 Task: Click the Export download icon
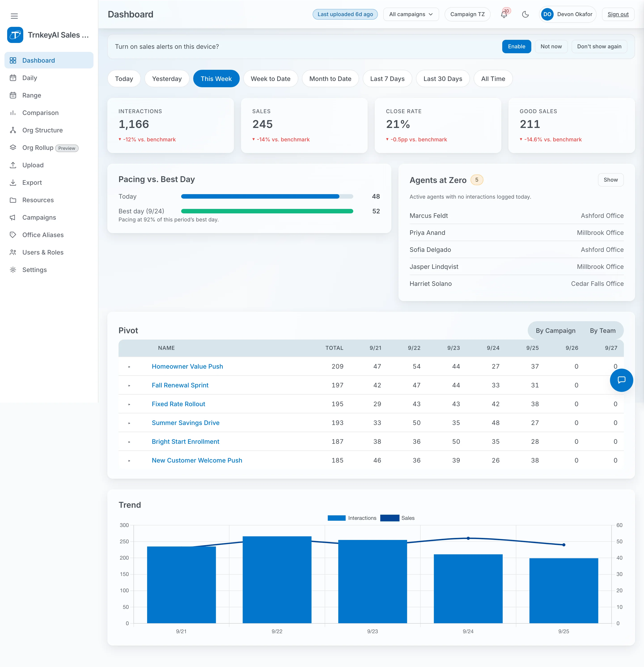pos(13,182)
